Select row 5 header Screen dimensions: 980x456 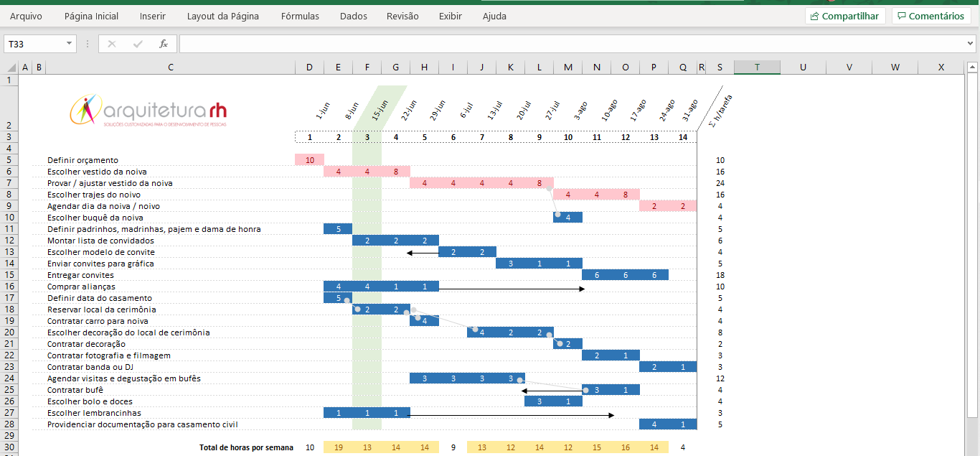(x=9, y=160)
